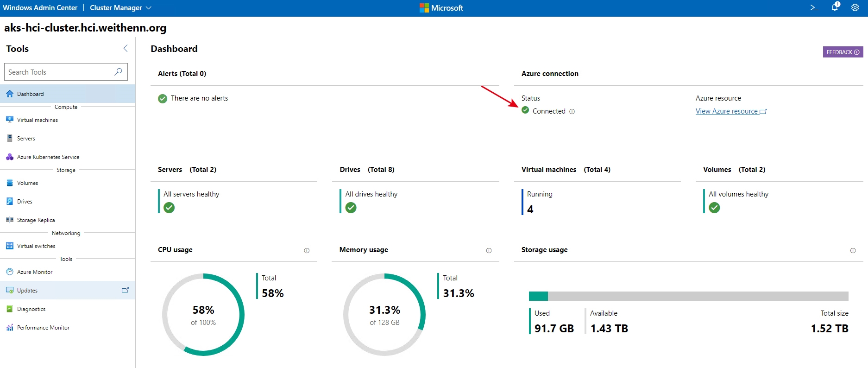The image size is (868, 368).
Task: Click the CPU usage info icon
Action: [x=307, y=250]
